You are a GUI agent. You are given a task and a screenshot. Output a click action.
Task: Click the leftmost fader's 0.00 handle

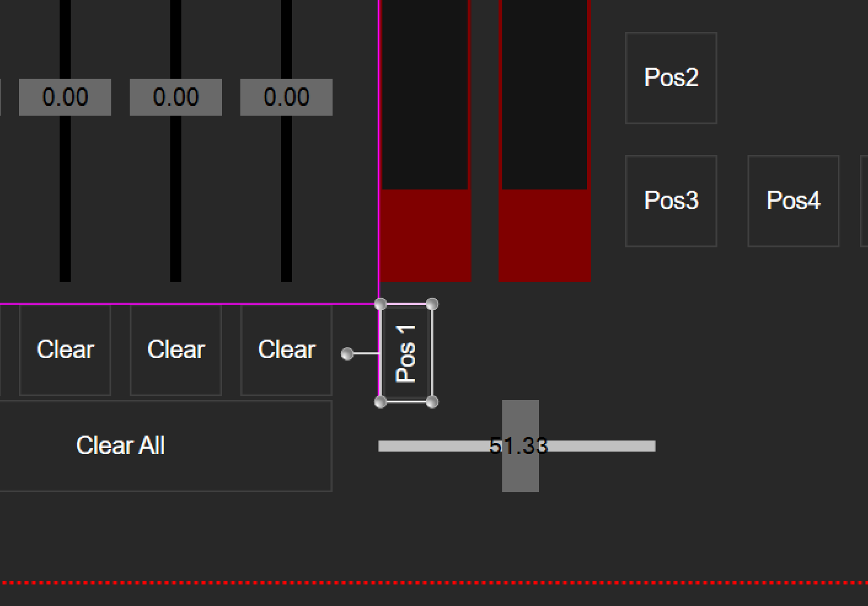(x=65, y=97)
